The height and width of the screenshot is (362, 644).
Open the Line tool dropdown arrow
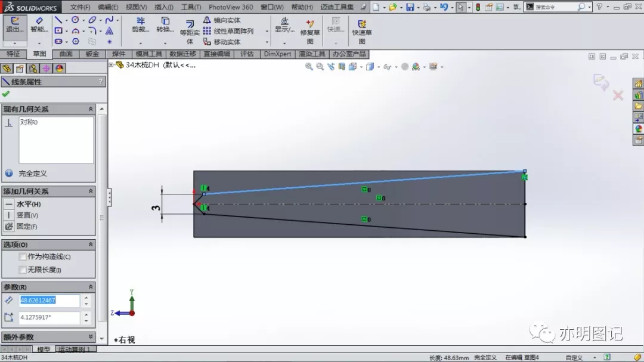pos(67,20)
